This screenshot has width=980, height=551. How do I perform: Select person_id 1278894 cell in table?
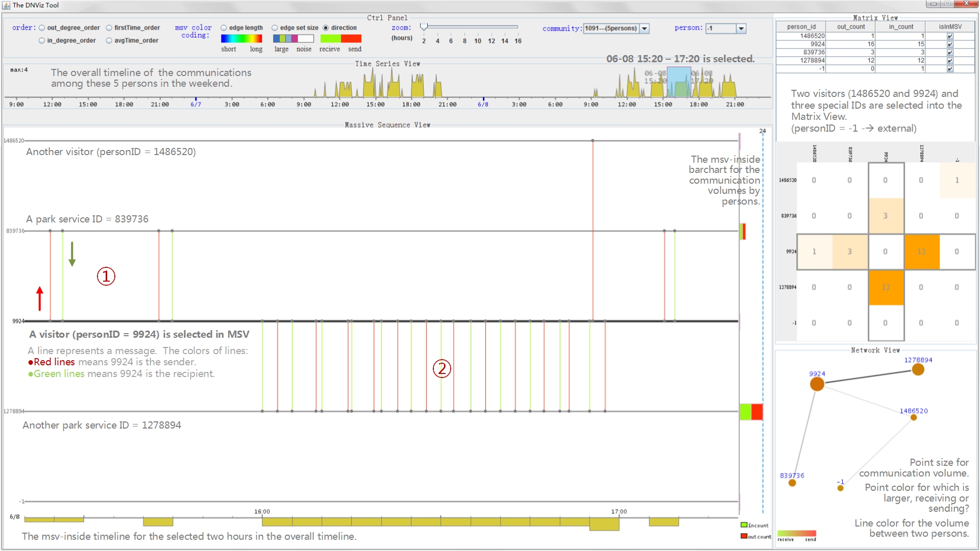[x=801, y=61]
